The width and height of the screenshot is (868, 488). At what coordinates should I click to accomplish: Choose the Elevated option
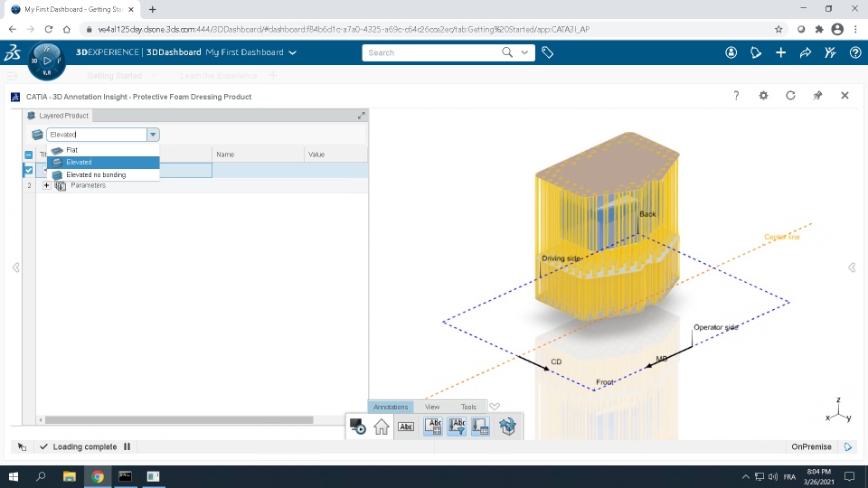[x=103, y=162]
